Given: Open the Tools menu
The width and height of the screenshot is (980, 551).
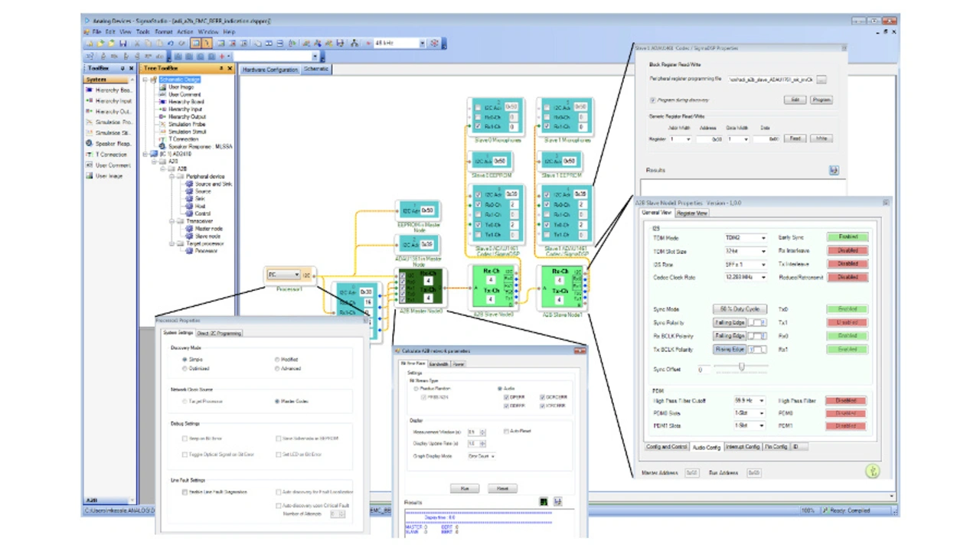Looking at the screenshot, I should tap(143, 32).
